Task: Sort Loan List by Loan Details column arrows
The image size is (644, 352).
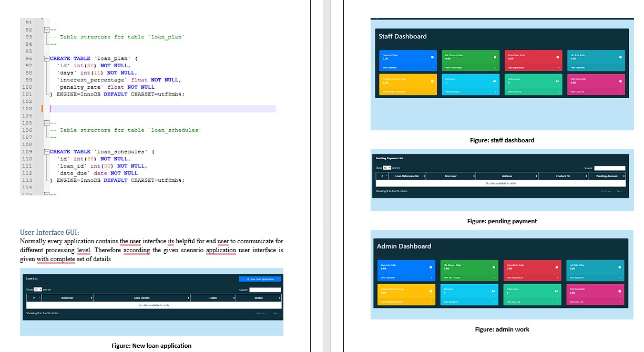Action: click(x=189, y=298)
